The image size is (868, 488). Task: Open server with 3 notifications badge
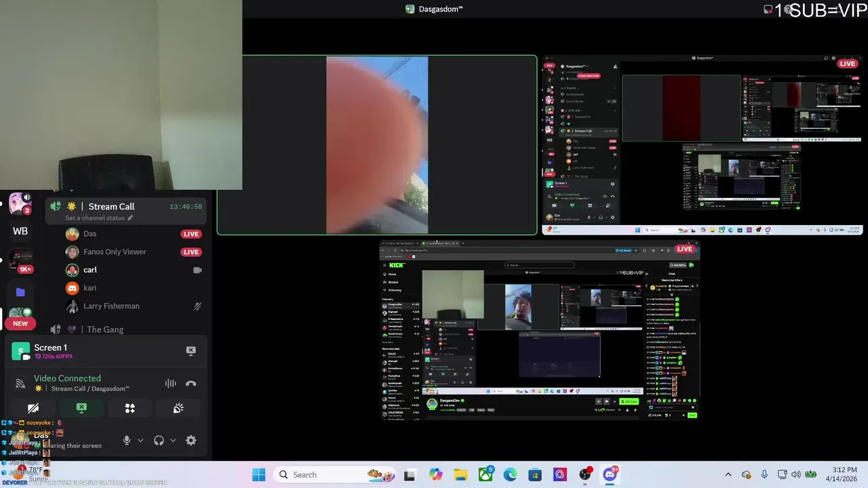(20, 203)
